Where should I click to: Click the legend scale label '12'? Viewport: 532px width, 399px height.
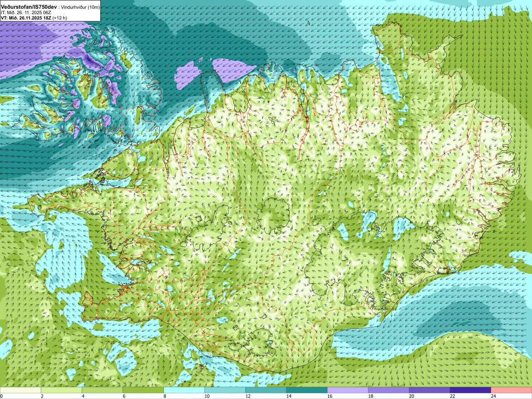pyautogui.click(x=248, y=396)
